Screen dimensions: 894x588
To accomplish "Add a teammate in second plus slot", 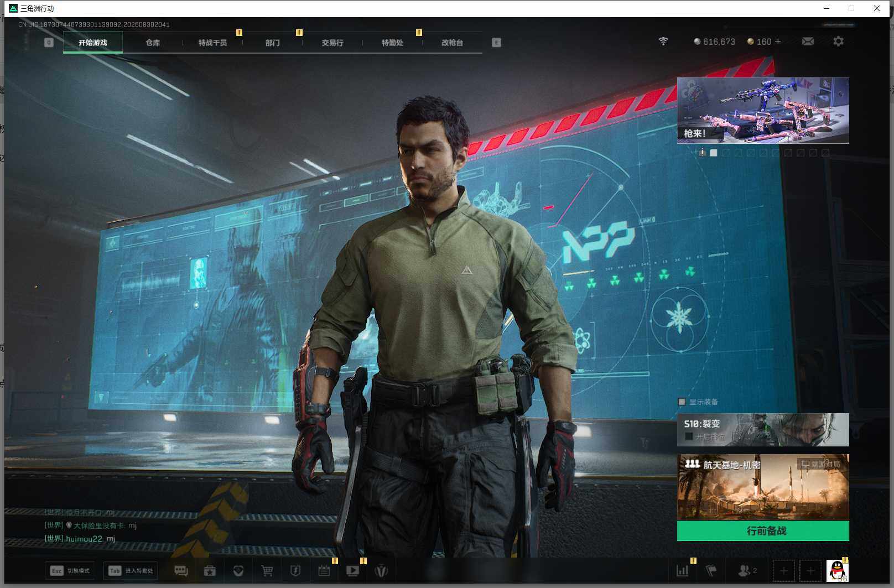I will tap(810, 570).
